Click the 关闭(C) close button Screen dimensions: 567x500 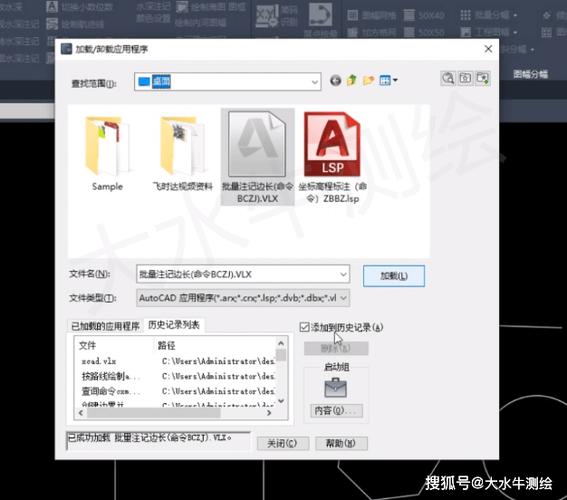click(x=283, y=443)
